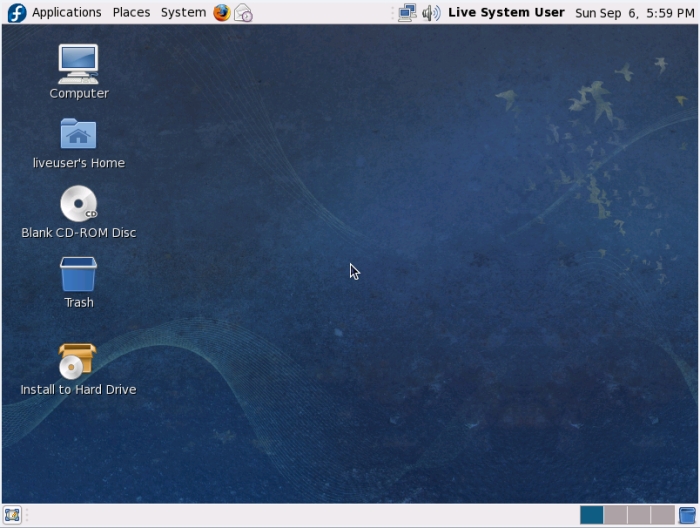This screenshot has width=700, height=528.
Task: Open the Live System User switcher
Action: 506,13
